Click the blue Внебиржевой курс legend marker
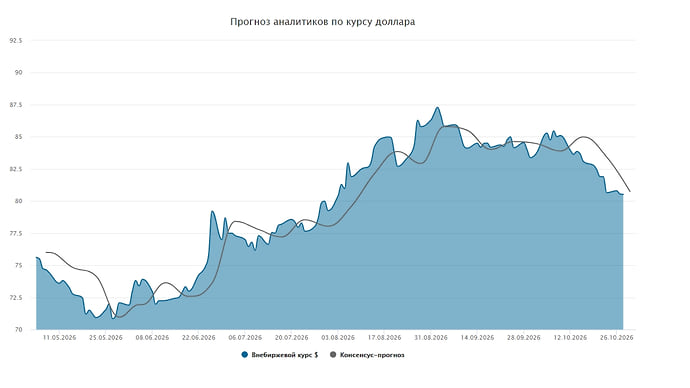 245,355
